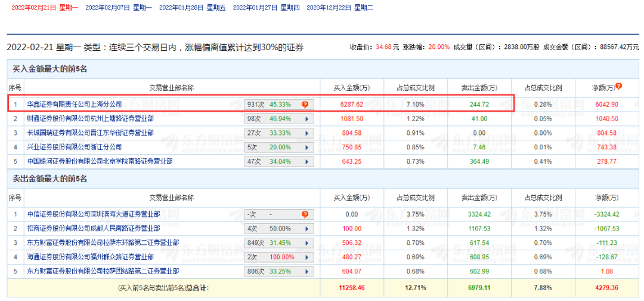Click the orange help icon beside 净额(万) header

point(618,87)
